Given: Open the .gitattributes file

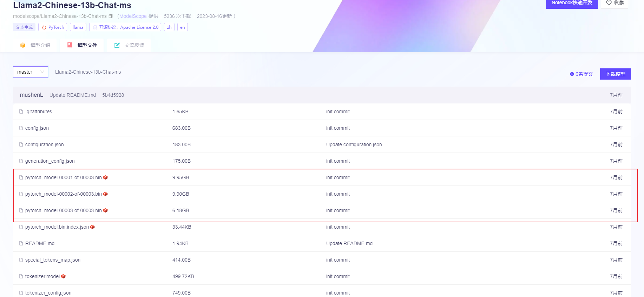Looking at the screenshot, I should click(39, 112).
